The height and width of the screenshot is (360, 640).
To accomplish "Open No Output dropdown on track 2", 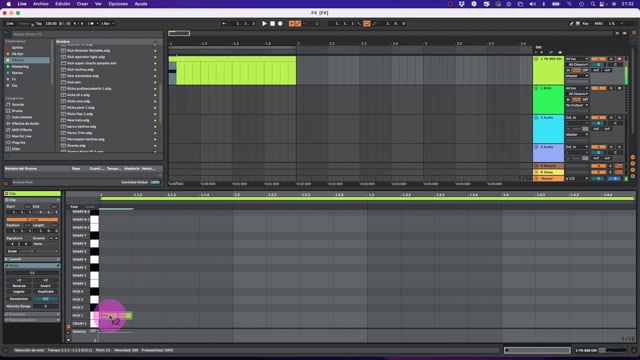I will pyautogui.click(x=577, y=105).
